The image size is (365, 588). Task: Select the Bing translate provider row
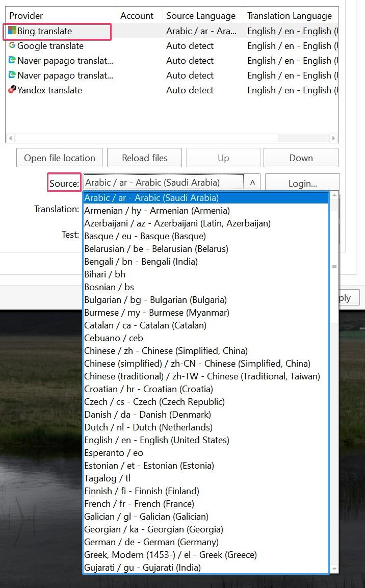pos(172,31)
